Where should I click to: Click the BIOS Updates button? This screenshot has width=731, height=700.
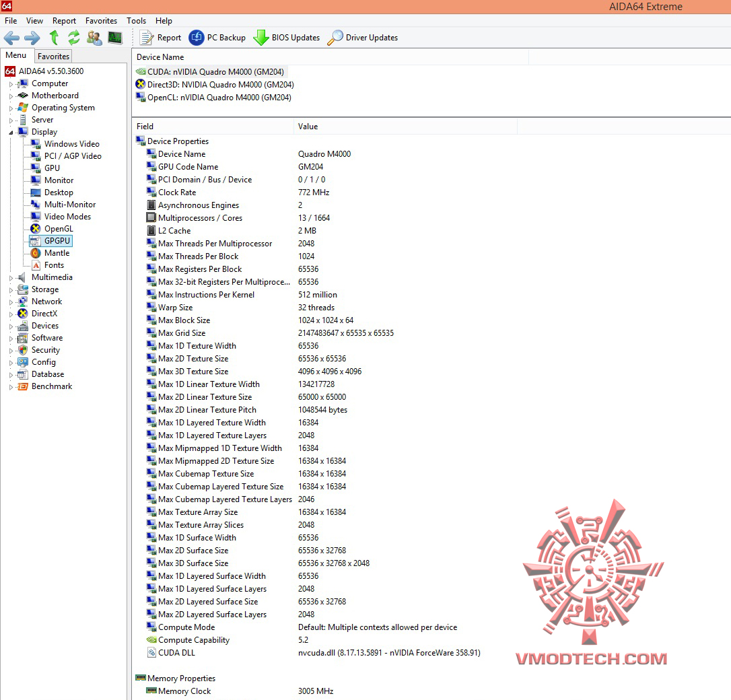coord(286,37)
